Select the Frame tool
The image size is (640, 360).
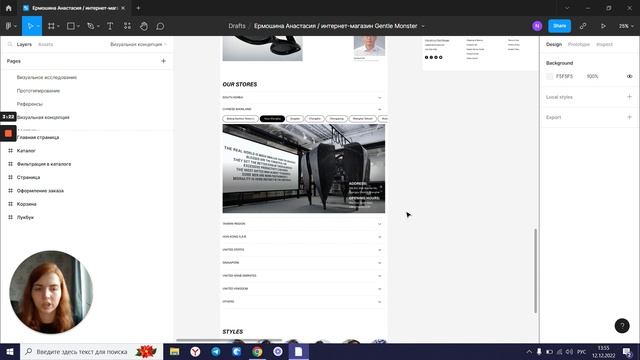(51, 26)
